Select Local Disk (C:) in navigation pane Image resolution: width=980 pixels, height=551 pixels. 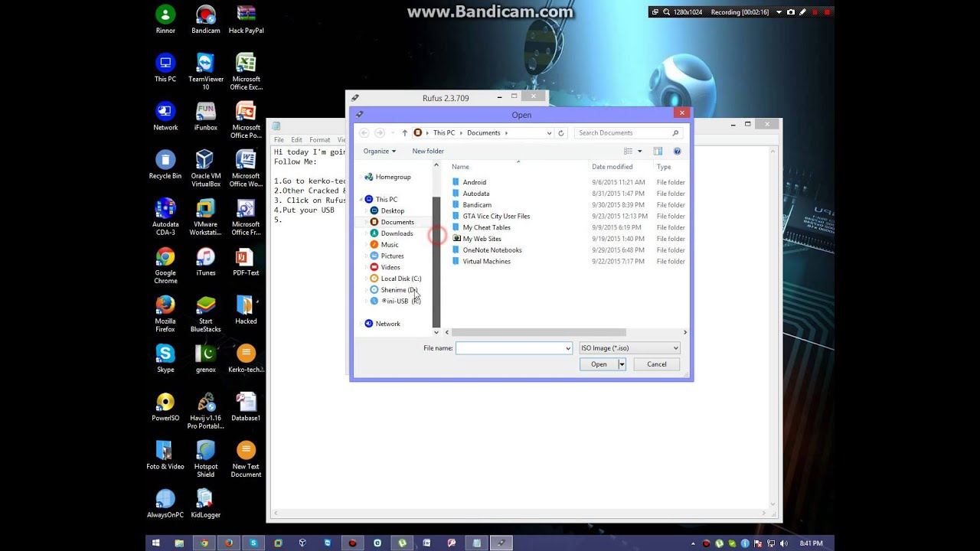401,279
